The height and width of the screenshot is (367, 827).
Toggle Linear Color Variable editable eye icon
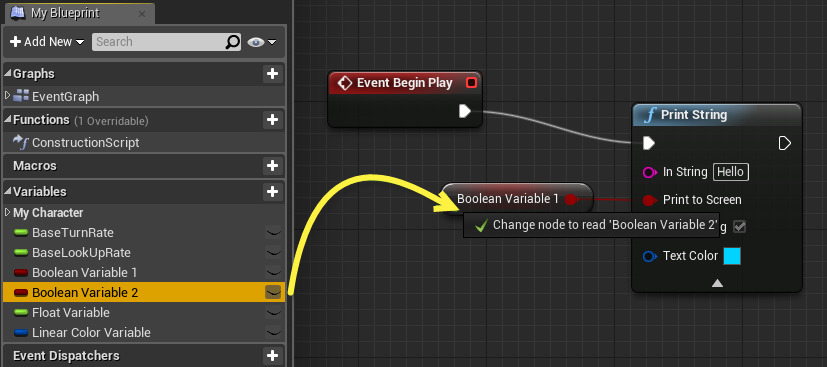[273, 333]
